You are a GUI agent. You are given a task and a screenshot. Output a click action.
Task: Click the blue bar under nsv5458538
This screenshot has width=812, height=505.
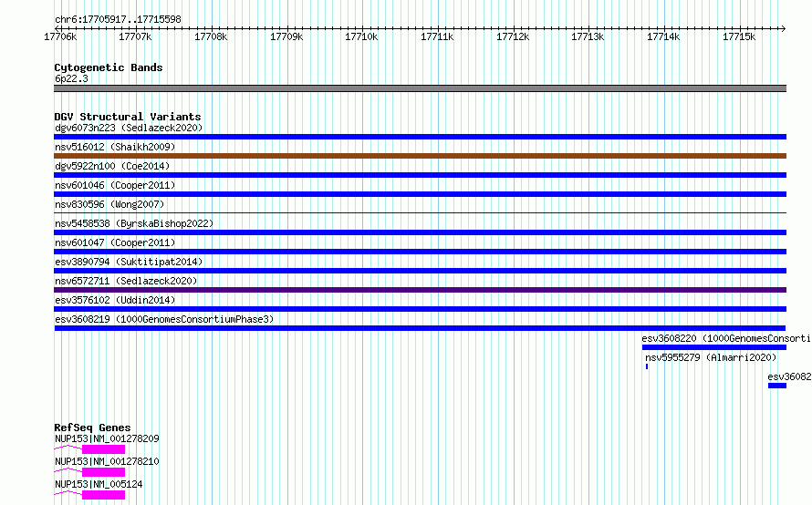(420, 232)
